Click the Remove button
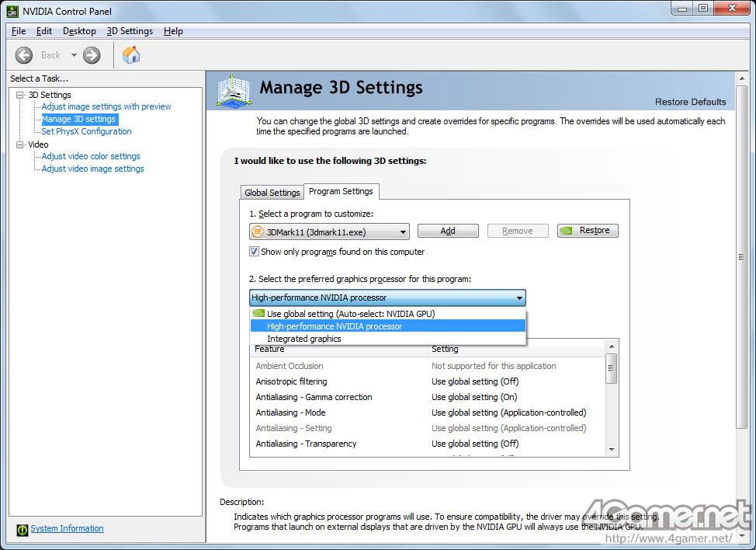Image resolution: width=756 pixels, height=550 pixels. [518, 231]
